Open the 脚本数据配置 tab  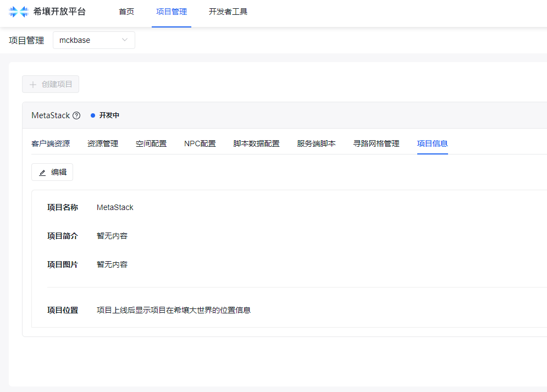(256, 143)
